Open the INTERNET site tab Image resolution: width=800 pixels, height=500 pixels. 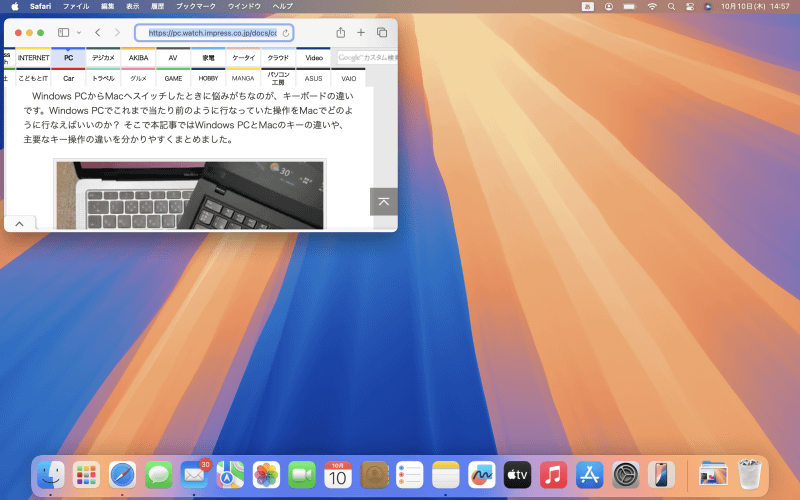click(x=33, y=58)
